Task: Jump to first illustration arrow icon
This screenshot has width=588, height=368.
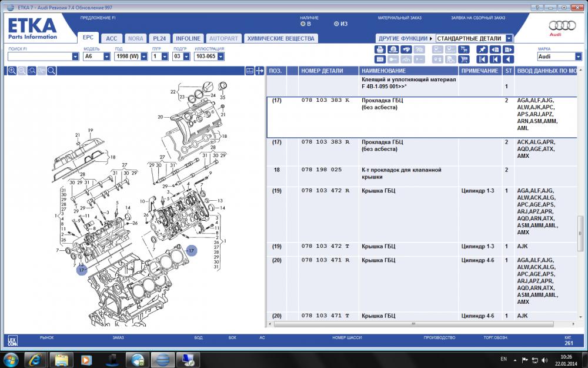Action: point(482,59)
